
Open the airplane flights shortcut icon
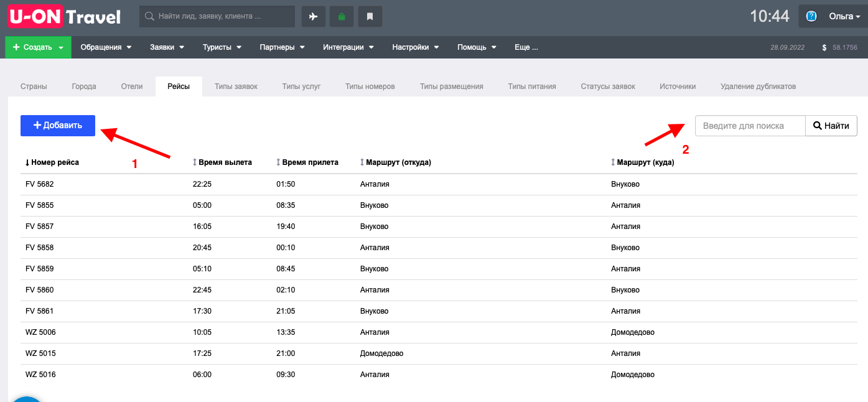(314, 17)
